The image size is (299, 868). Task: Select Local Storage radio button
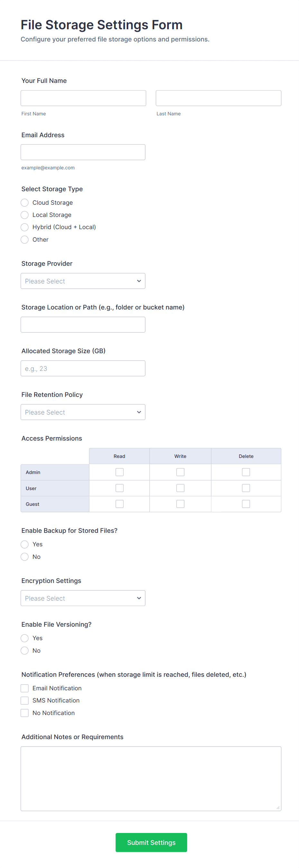(25, 215)
